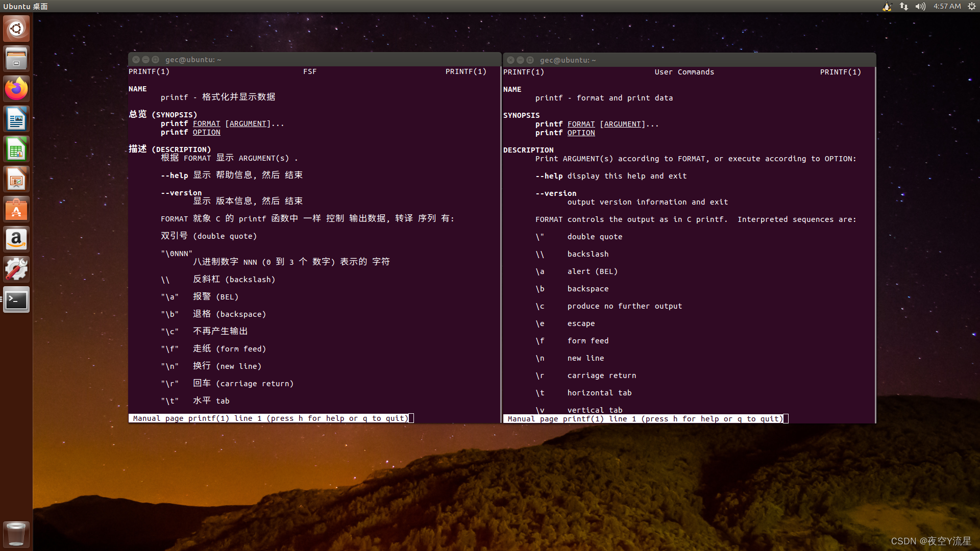980x551 pixels.
Task: Open the Amazon launcher icon
Action: point(16,239)
